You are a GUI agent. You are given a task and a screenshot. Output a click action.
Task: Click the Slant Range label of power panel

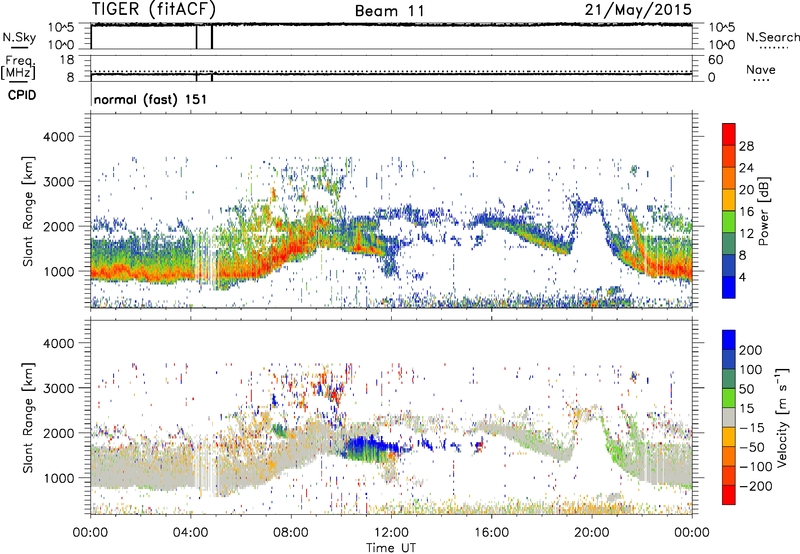(x=28, y=211)
